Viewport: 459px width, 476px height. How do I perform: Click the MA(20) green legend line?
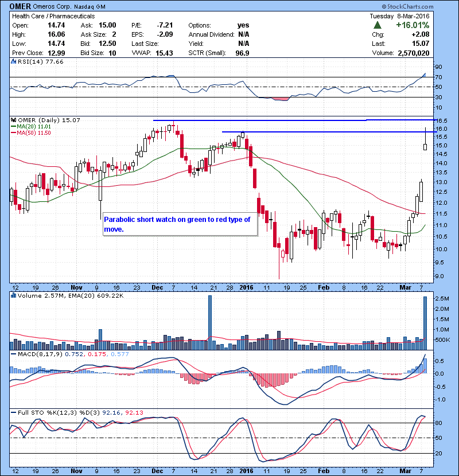[x=13, y=127]
